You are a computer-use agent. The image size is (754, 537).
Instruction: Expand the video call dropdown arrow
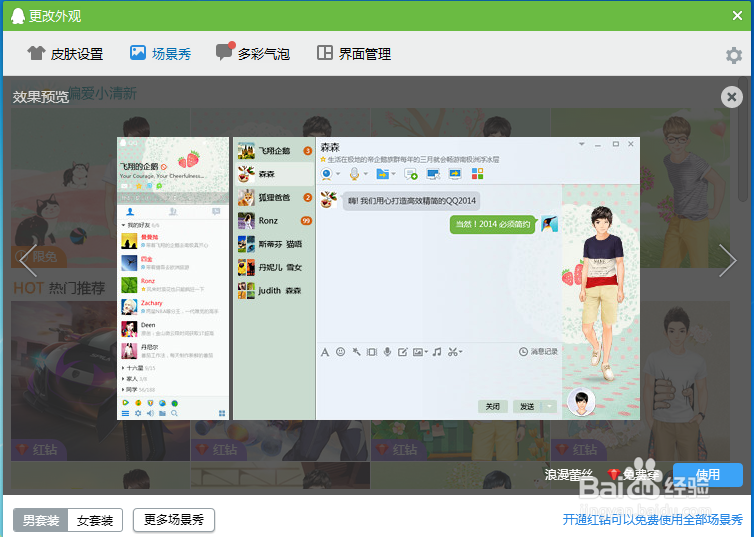tap(338, 174)
